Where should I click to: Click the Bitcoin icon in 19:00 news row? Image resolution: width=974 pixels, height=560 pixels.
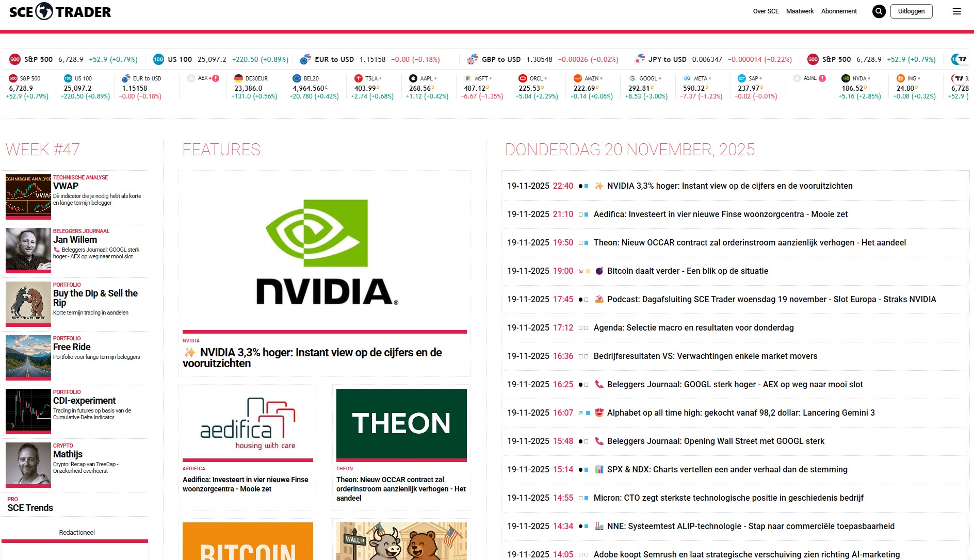coord(599,271)
